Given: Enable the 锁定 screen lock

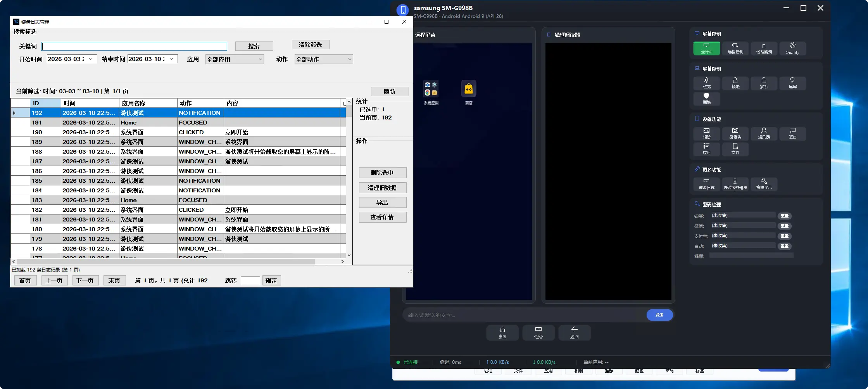Looking at the screenshot, I should click(x=735, y=83).
